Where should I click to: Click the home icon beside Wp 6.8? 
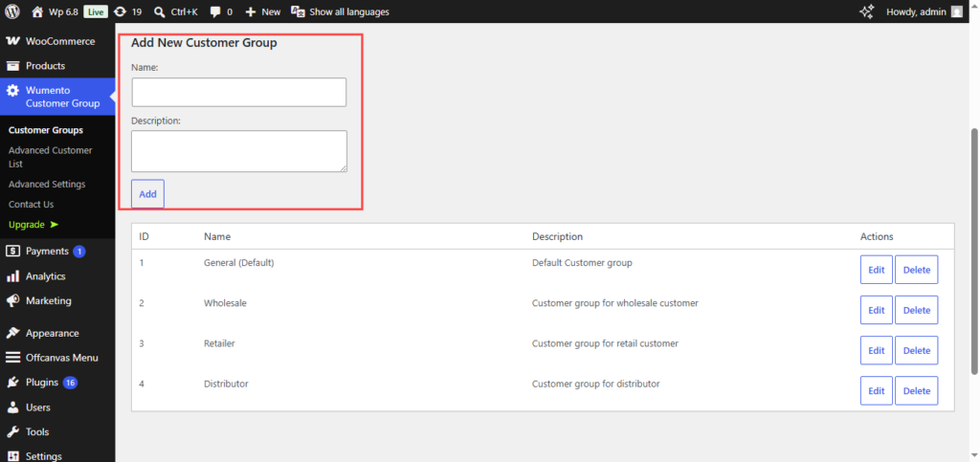pos(37,11)
